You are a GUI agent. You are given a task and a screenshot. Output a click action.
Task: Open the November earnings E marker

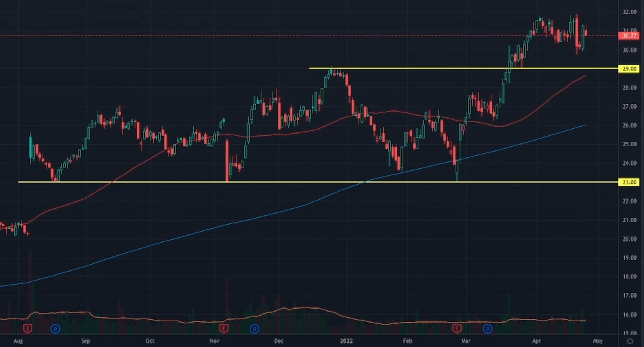(224, 328)
